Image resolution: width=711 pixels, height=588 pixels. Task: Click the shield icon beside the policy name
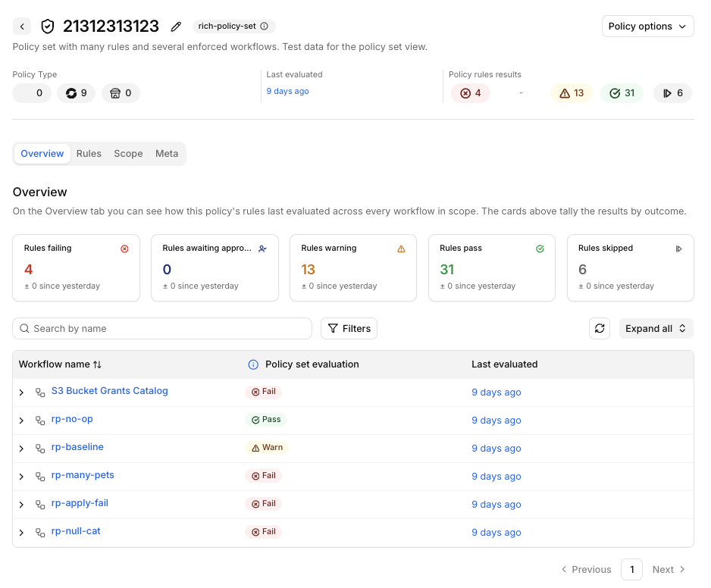(x=48, y=27)
